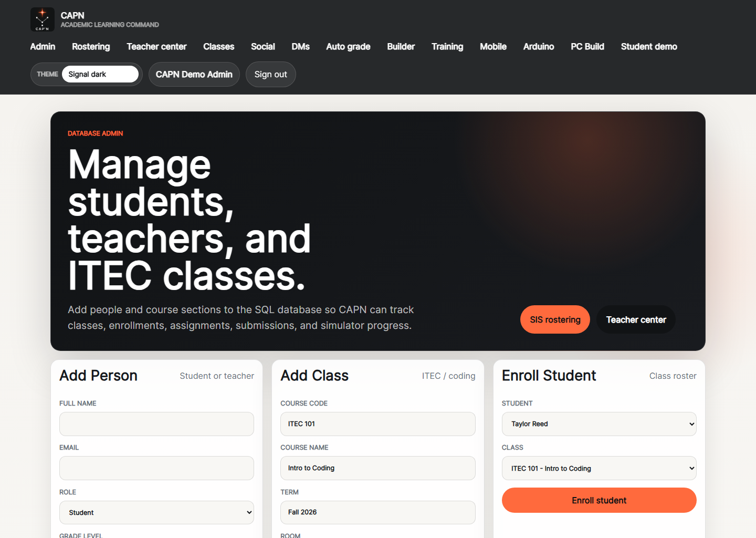Open Teacher center from the hero banner
Viewport: 756px width, 538px height.
(x=636, y=319)
